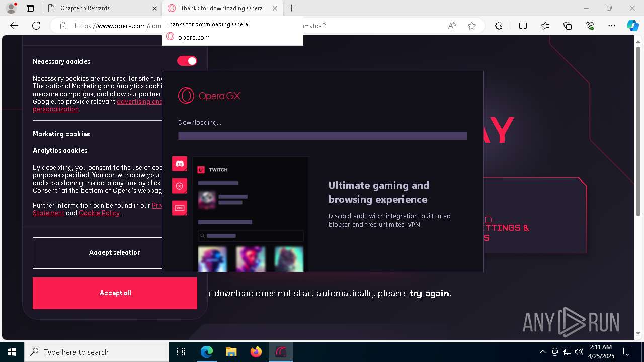The image size is (644, 362).
Task: Click the taskbar search box
Action: (x=97, y=352)
